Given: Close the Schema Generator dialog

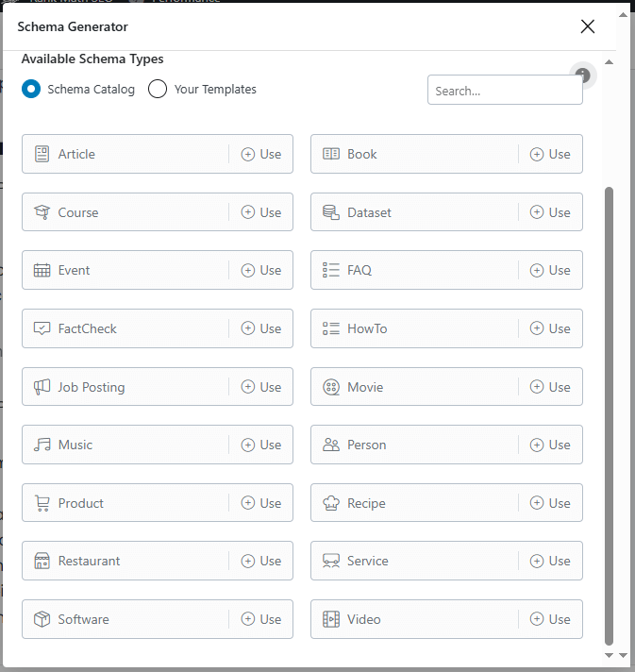Looking at the screenshot, I should (x=588, y=26).
